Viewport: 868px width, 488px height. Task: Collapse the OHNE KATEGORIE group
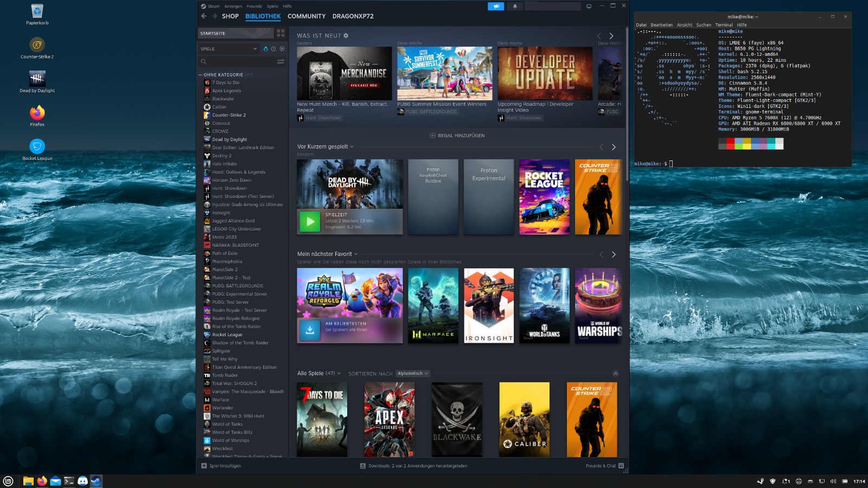click(200, 75)
